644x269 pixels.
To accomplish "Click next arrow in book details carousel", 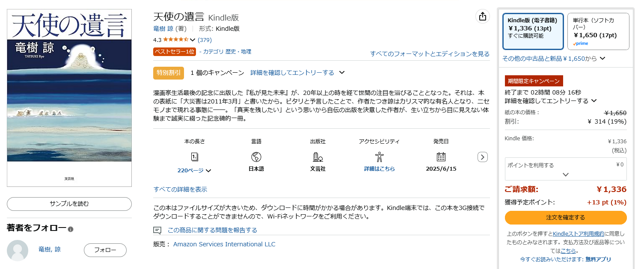I will pos(483,157).
